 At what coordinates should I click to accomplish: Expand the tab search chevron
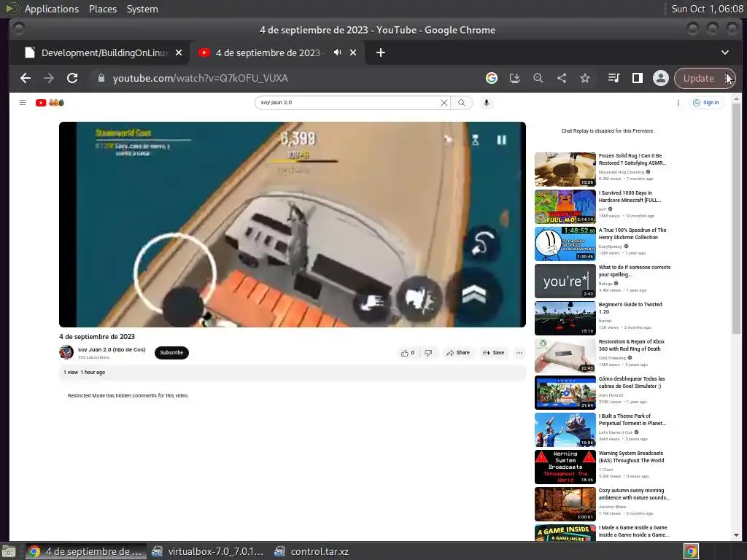724,52
